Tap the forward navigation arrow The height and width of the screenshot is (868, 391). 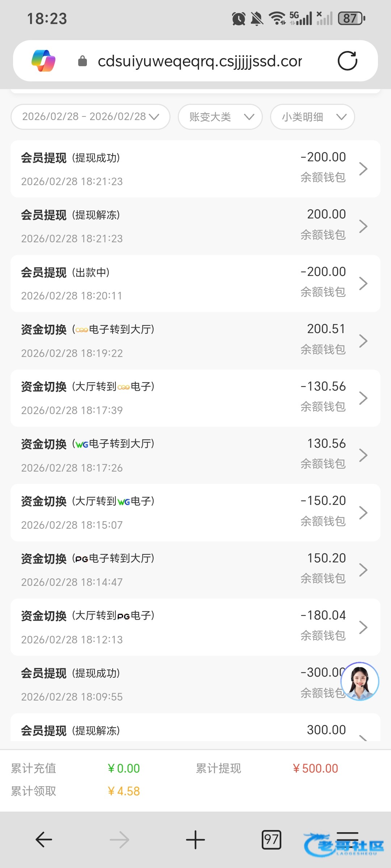[x=119, y=839]
